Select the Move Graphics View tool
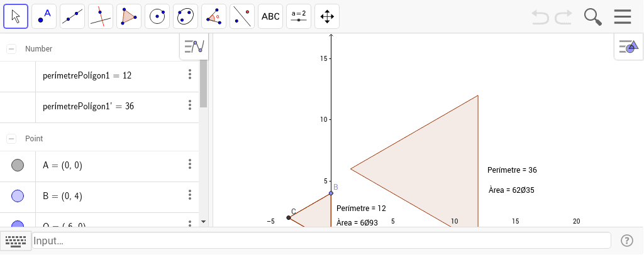 pyautogui.click(x=327, y=16)
